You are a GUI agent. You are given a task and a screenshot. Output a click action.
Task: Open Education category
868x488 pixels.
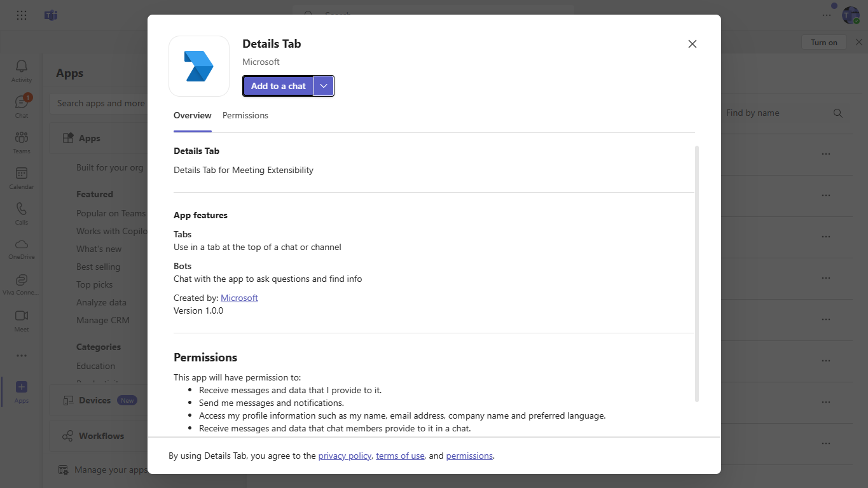(x=96, y=366)
